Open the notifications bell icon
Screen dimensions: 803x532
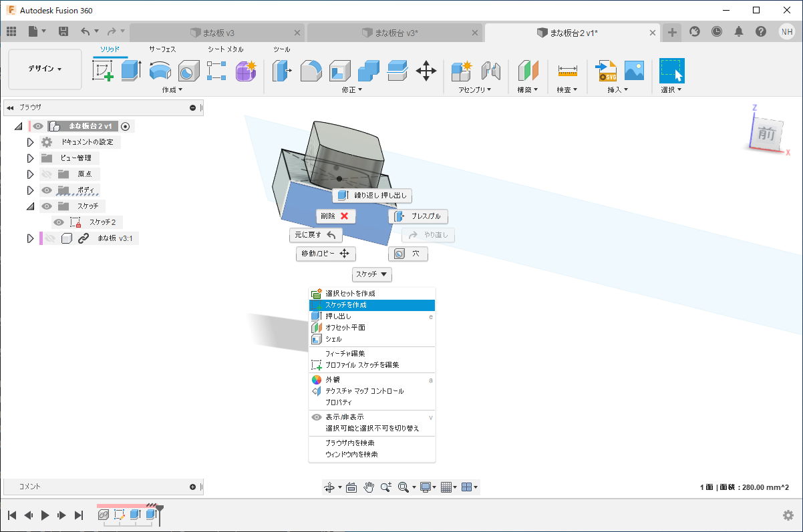click(739, 31)
